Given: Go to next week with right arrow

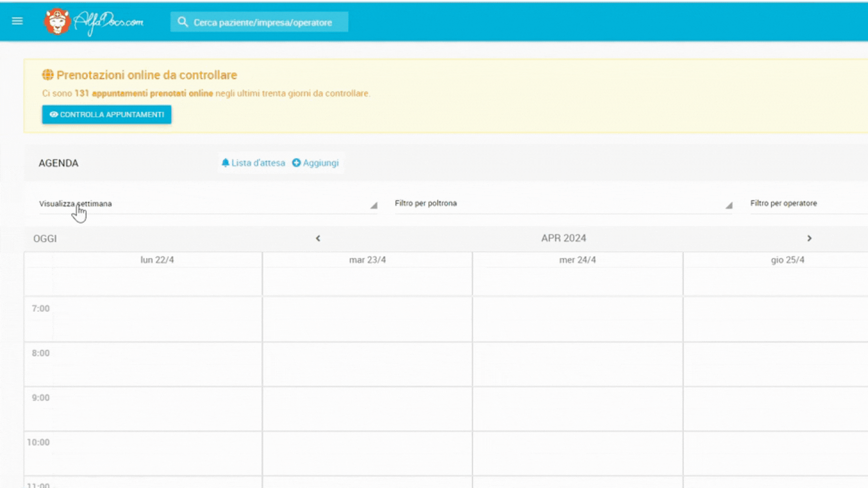Looking at the screenshot, I should [809, 239].
